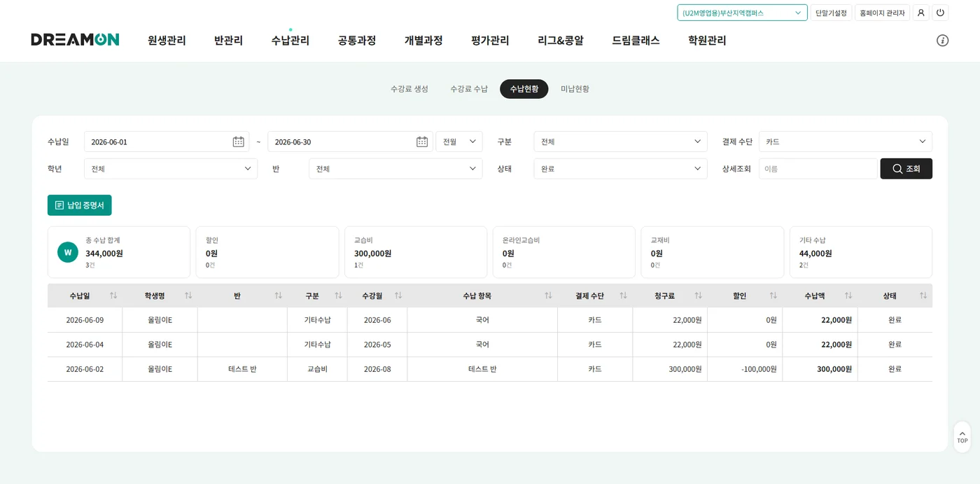Image resolution: width=980 pixels, height=484 pixels.
Task: Click the DREAMON logo
Action: tap(75, 40)
